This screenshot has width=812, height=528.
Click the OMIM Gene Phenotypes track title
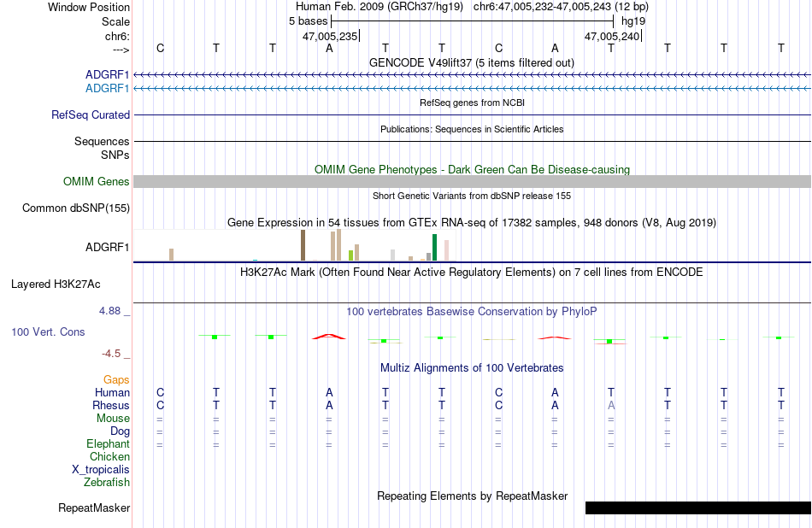pyautogui.click(x=473, y=169)
